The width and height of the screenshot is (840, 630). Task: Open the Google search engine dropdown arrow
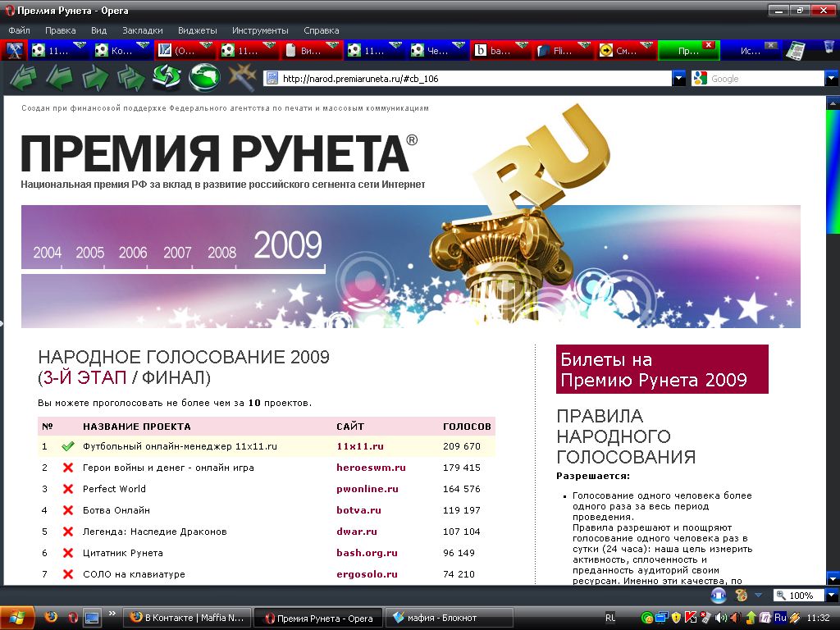829,79
